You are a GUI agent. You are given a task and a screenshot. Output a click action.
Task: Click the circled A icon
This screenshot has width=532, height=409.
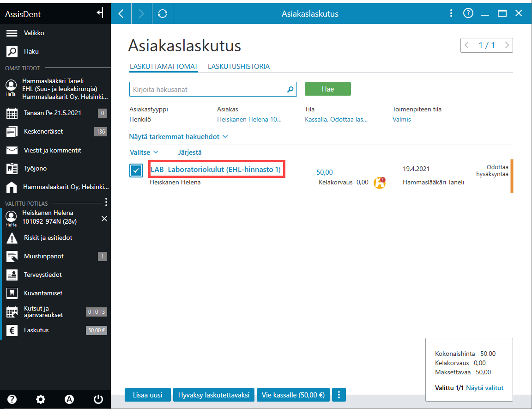69,399
